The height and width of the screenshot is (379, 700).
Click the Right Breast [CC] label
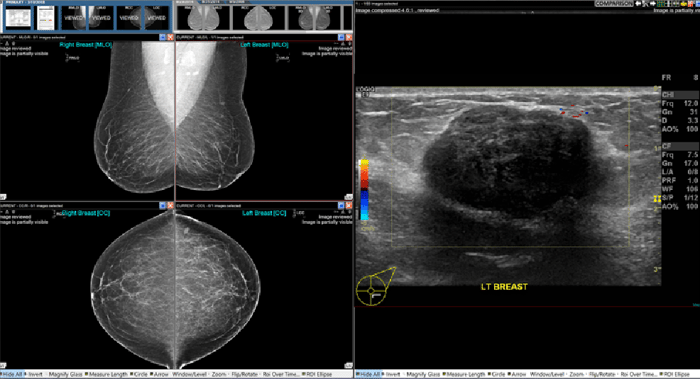(x=86, y=213)
